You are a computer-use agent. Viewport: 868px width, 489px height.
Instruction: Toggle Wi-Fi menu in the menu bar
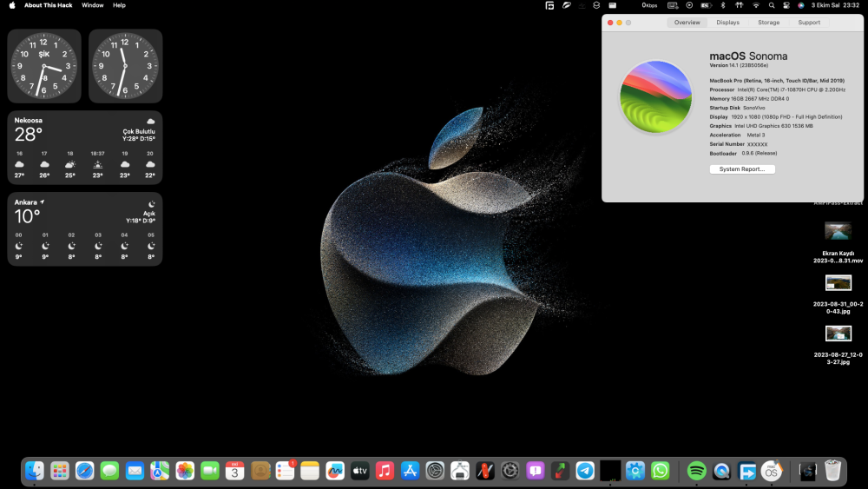coord(756,5)
